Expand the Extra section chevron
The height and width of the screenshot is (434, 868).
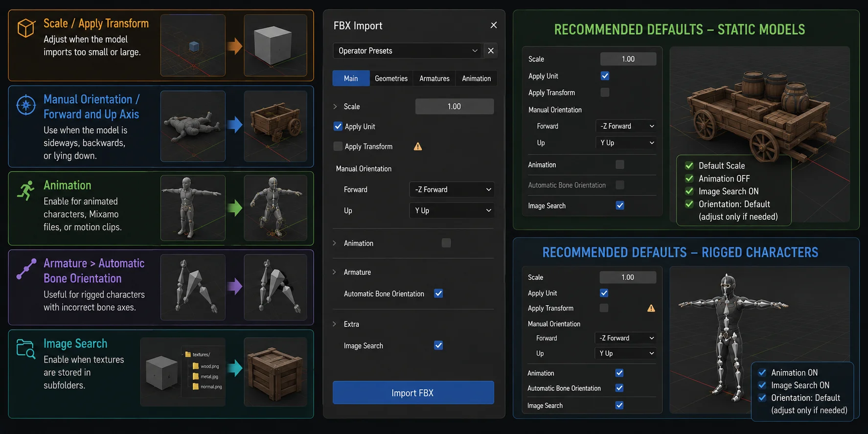tap(335, 324)
